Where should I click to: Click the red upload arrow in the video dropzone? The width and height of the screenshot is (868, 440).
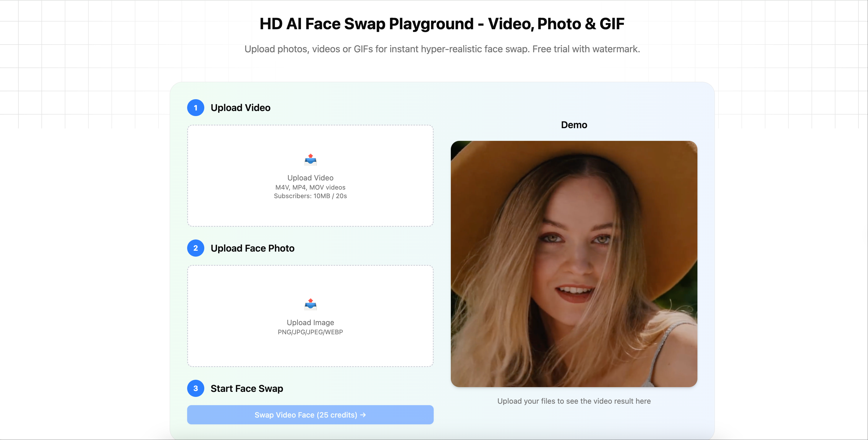click(310, 156)
